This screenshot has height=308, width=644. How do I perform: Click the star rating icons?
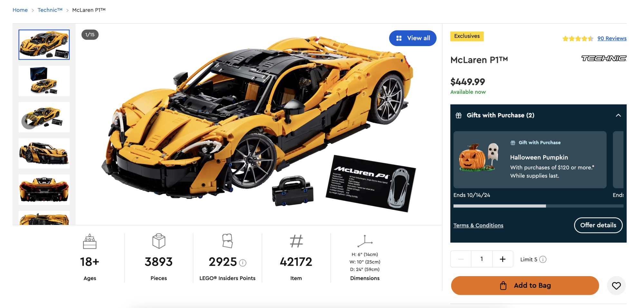[578, 39]
